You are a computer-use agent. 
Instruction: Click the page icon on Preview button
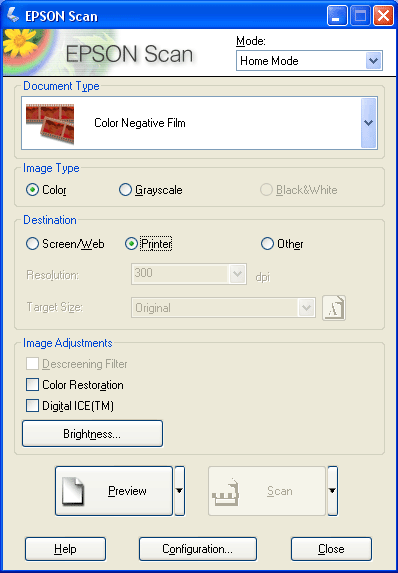click(73, 491)
